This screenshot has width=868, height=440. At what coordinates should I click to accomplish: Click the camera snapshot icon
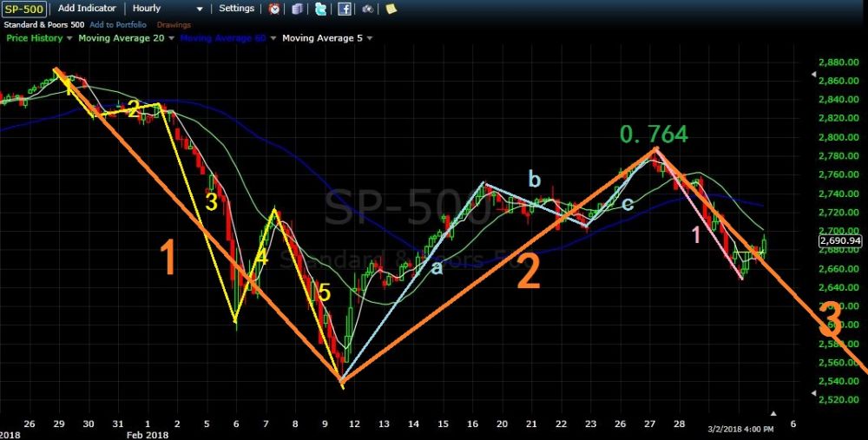click(368, 9)
